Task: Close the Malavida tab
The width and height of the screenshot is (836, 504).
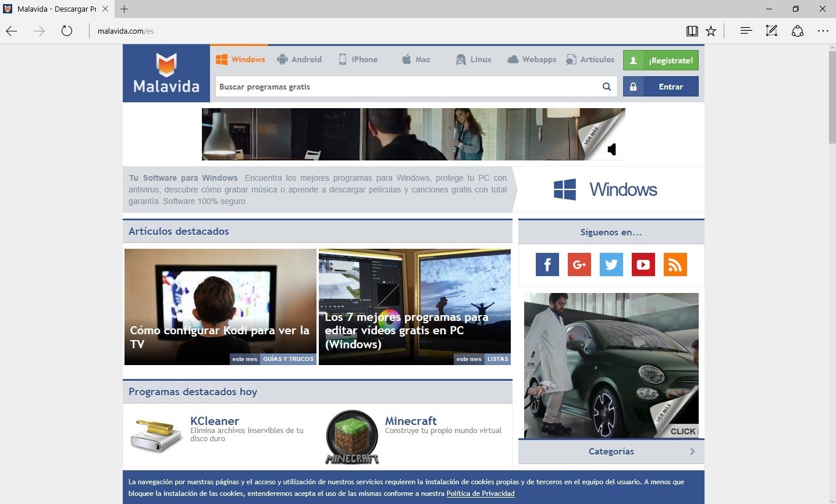Action: click(x=105, y=9)
